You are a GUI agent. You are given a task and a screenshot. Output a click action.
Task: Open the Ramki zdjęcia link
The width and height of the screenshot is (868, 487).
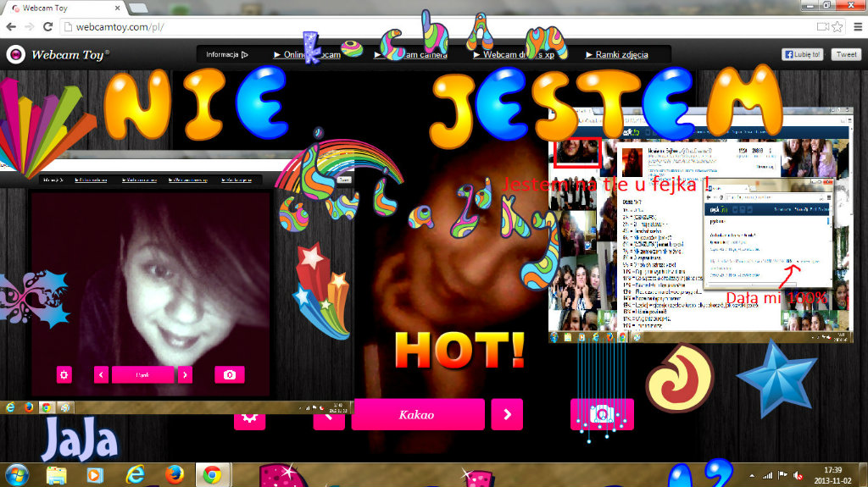[x=617, y=54]
